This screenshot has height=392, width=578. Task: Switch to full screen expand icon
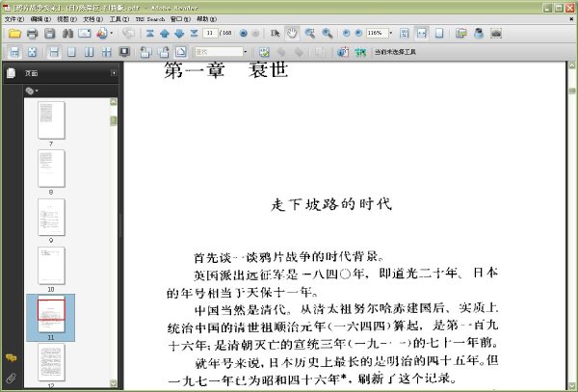(32, 52)
